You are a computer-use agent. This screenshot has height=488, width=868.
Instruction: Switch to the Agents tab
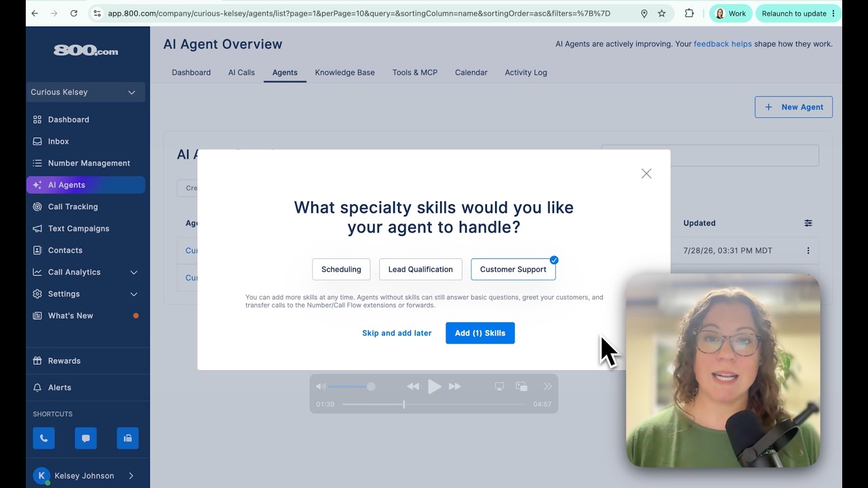coord(285,73)
